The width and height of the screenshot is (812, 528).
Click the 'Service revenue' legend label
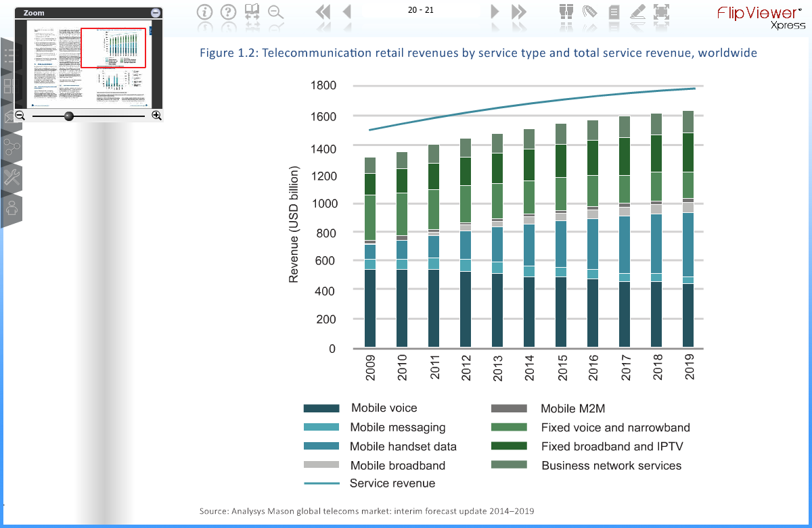(x=392, y=483)
